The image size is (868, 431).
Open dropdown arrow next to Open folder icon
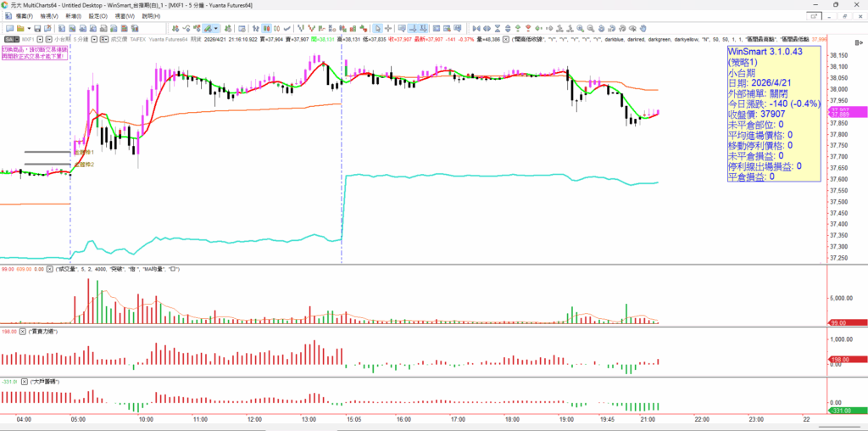(x=29, y=28)
